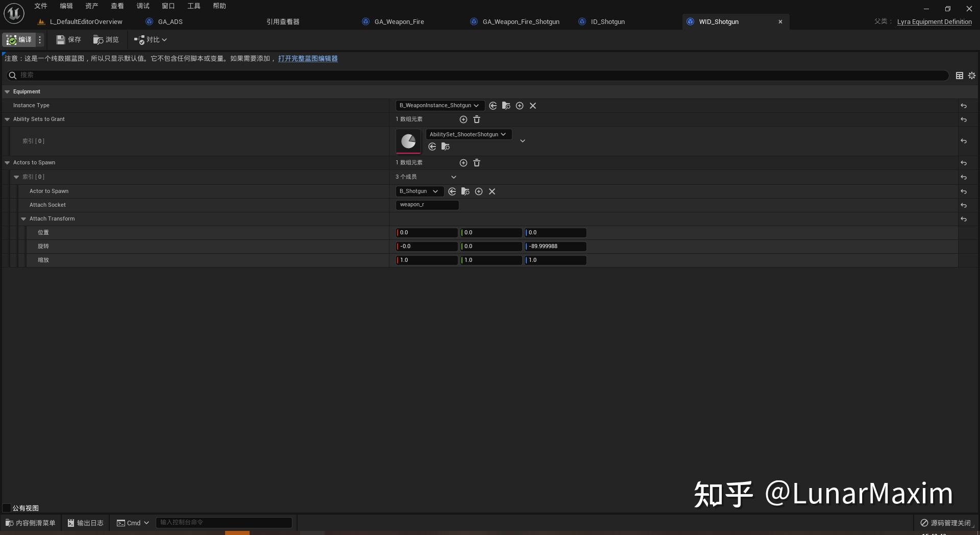The height and width of the screenshot is (535, 980).
Task: Open Instance Type class dropdown
Action: pos(439,106)
